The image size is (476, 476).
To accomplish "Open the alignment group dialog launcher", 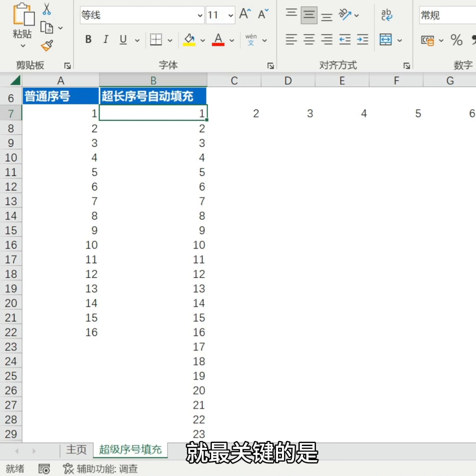I will coord(406,66).
